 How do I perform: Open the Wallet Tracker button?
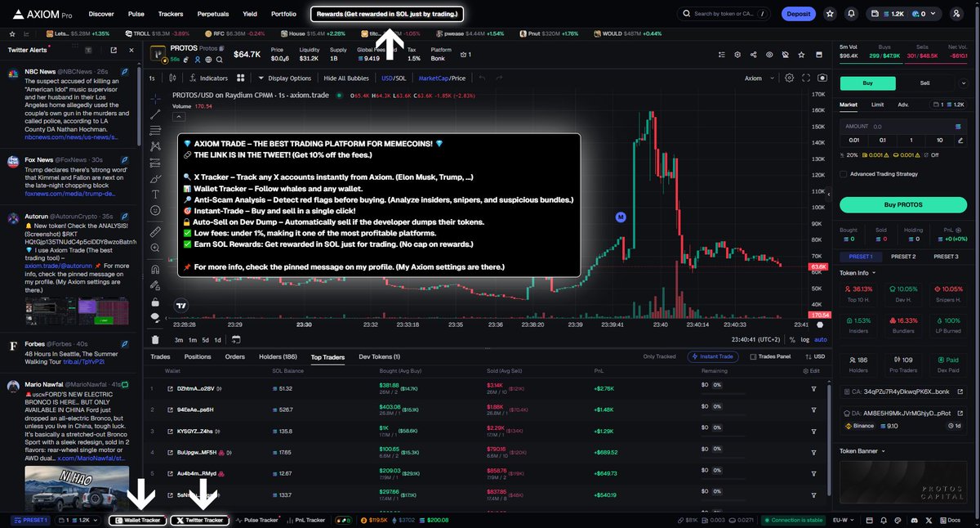137,520
